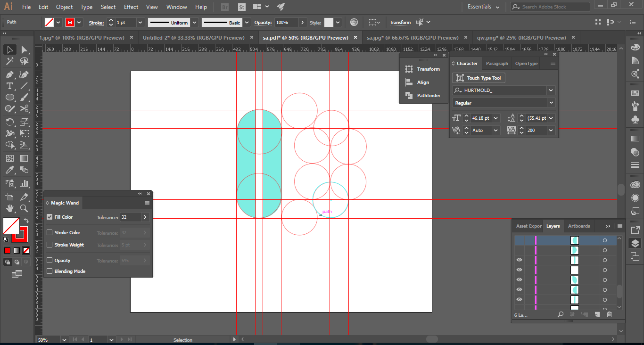Delete selection with Layers trash icon
The image size is (644, 345).
point(609,314)
